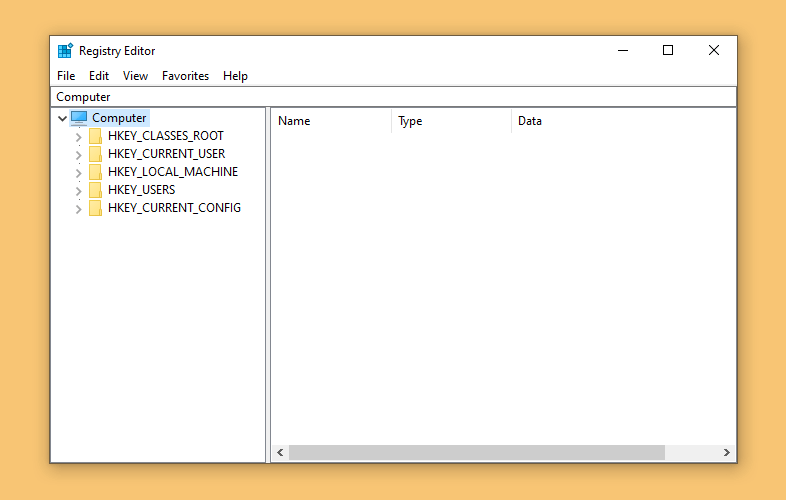Open the Edit menu
The image size is (786, 500).
[99, 76]
